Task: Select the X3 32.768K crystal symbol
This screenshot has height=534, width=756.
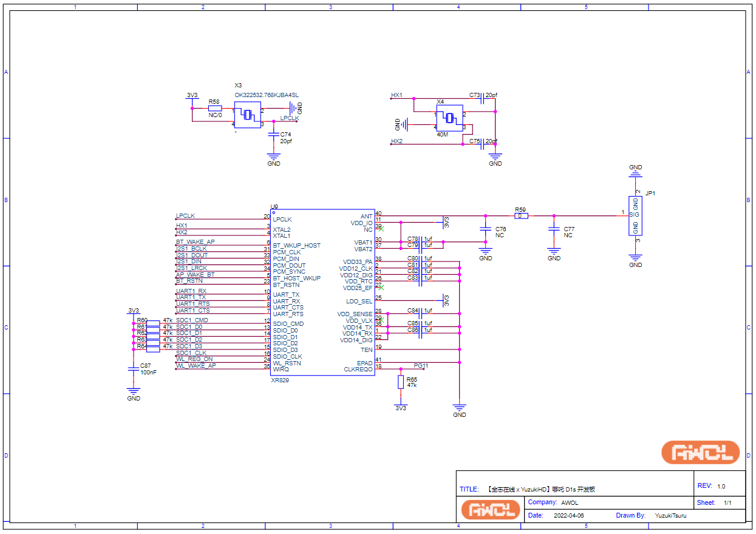Action: point(247,115)
